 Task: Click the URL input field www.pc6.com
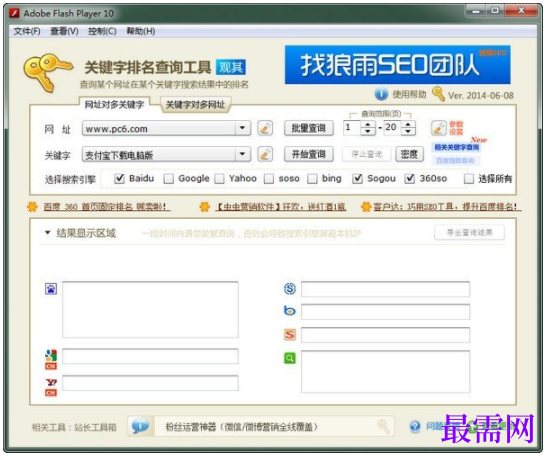click(159, 129)
